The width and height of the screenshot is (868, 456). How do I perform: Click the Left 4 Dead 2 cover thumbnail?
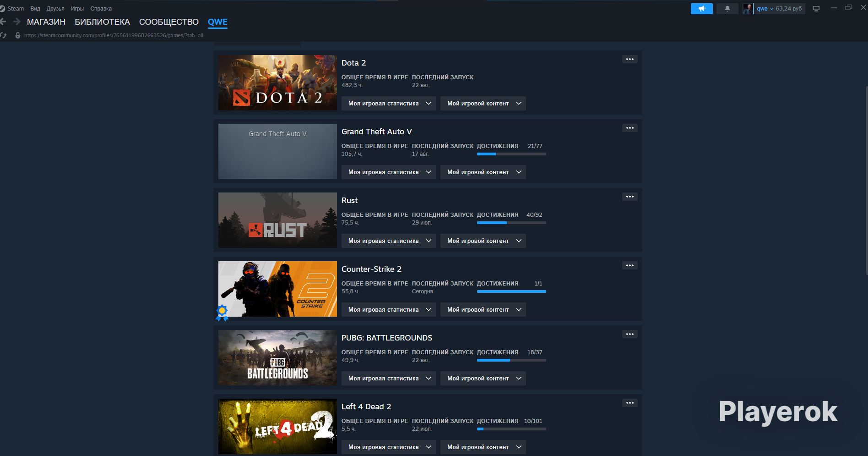(277, 426)
